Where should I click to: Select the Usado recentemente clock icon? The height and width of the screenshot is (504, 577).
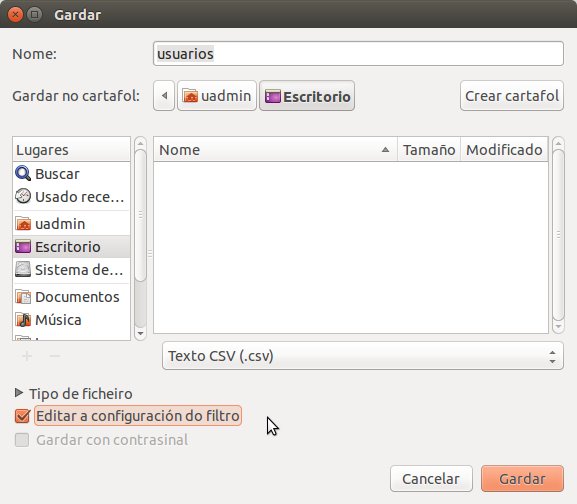pyautogui.click(x=23, y=196)
